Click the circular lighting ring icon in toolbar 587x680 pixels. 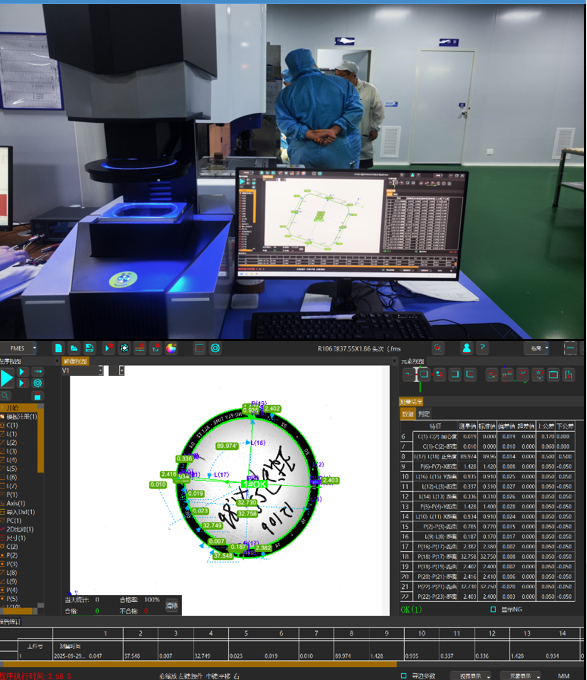click(124, 348)
